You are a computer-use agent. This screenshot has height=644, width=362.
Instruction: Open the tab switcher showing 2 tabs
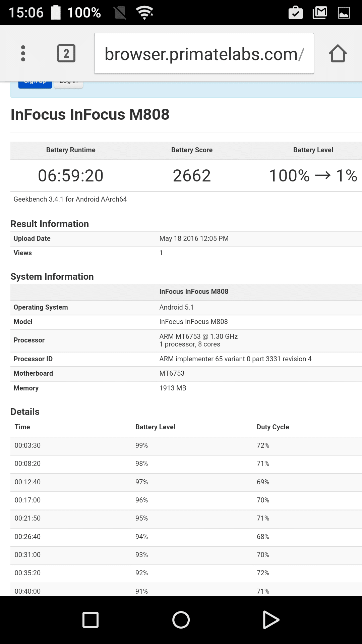point(66,53)
